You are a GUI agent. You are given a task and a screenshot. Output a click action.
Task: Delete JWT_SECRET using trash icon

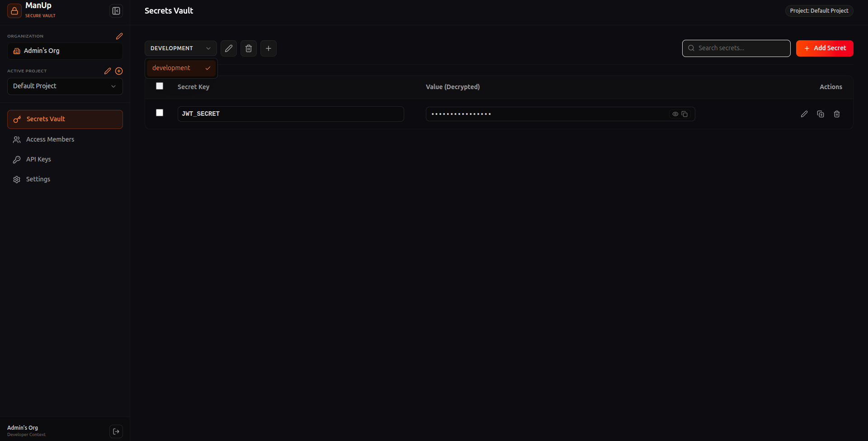(x=837, y=114)
